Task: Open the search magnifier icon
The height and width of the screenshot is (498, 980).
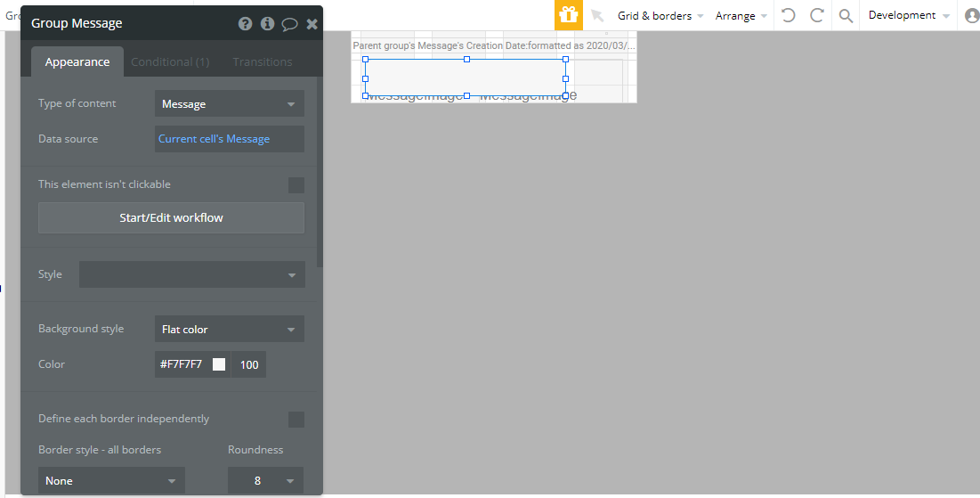Action: 846,16
